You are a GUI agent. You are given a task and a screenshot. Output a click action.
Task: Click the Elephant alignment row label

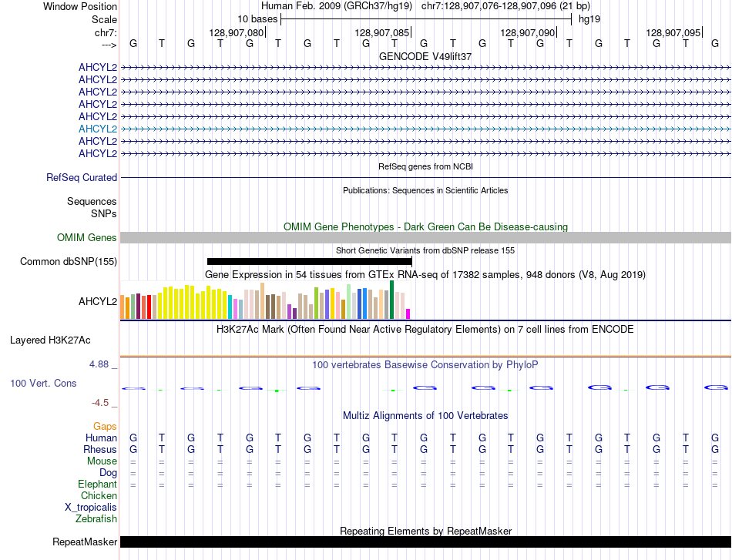[x=97, y=484]
